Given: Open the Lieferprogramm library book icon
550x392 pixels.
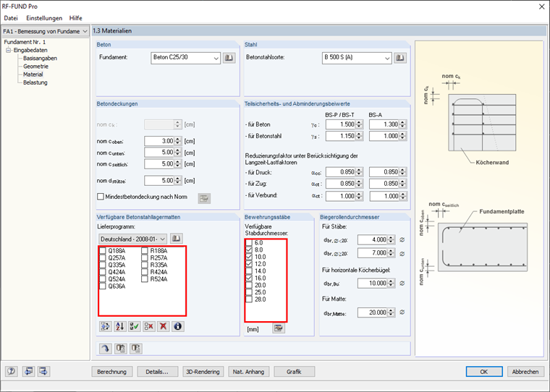Looking at the screenshot, I should tap(177, 239).
